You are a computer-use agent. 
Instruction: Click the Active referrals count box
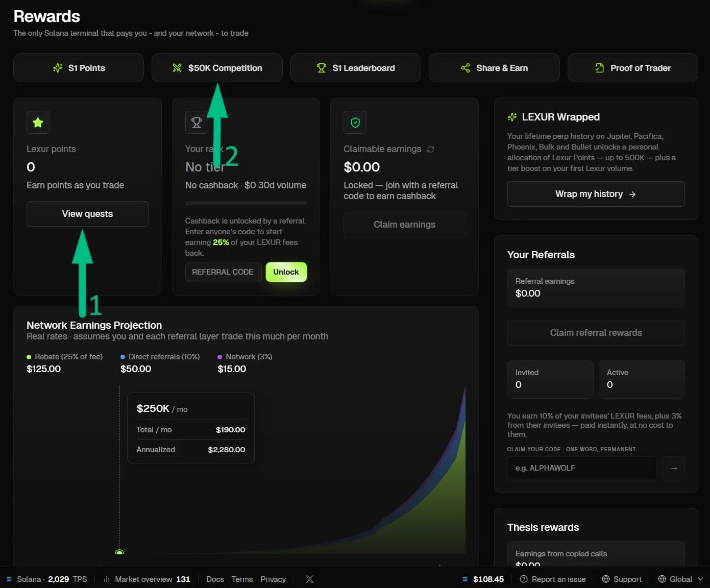(642, 379)
